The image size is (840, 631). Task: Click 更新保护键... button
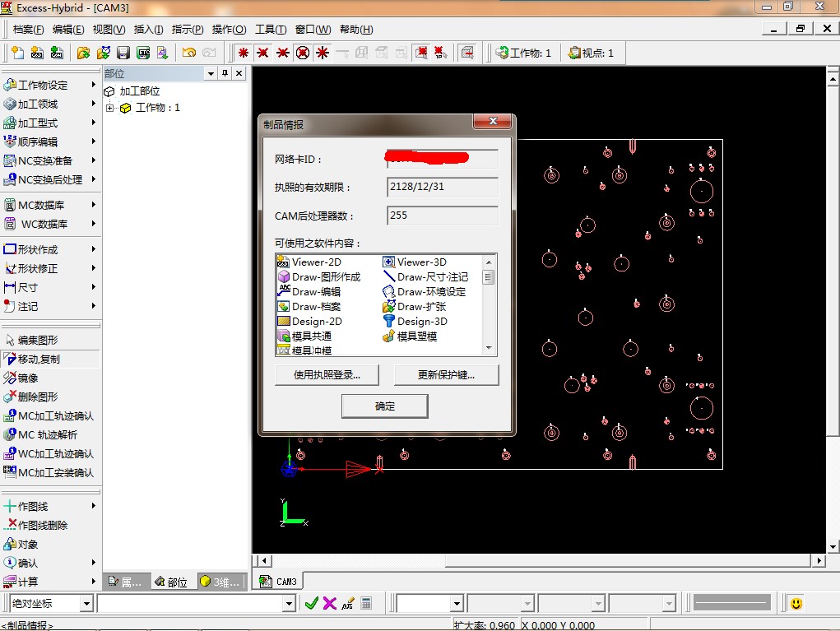pos(446,375)
